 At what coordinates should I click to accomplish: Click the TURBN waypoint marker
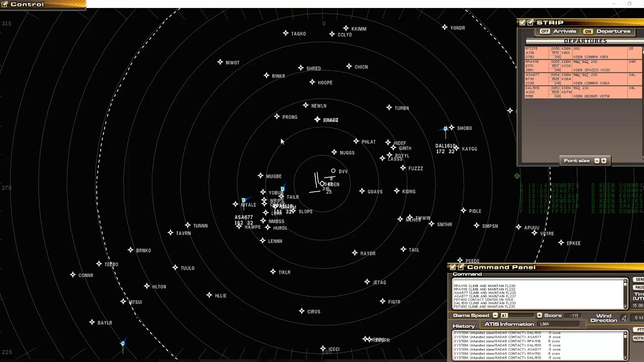[389, 108]
